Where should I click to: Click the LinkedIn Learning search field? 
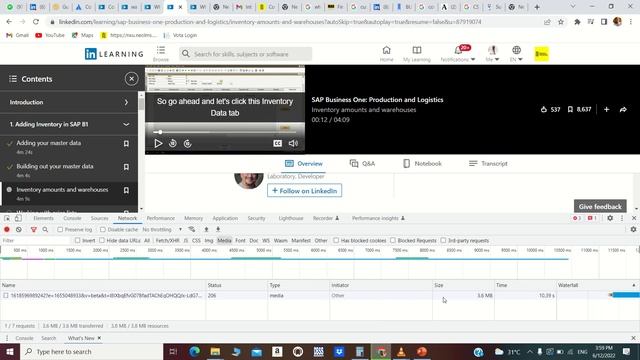[x=246, y=54]
